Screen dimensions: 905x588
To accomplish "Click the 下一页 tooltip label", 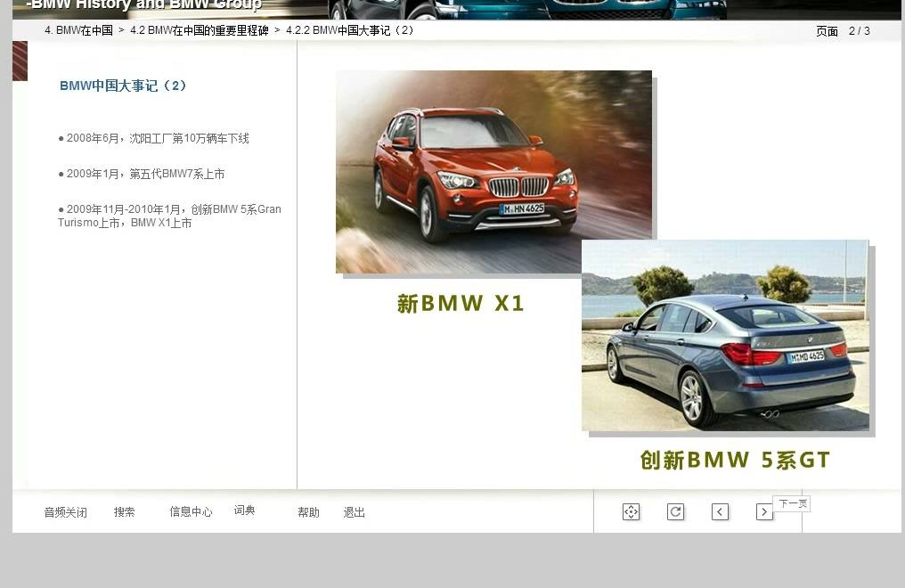I will (793, 503).
